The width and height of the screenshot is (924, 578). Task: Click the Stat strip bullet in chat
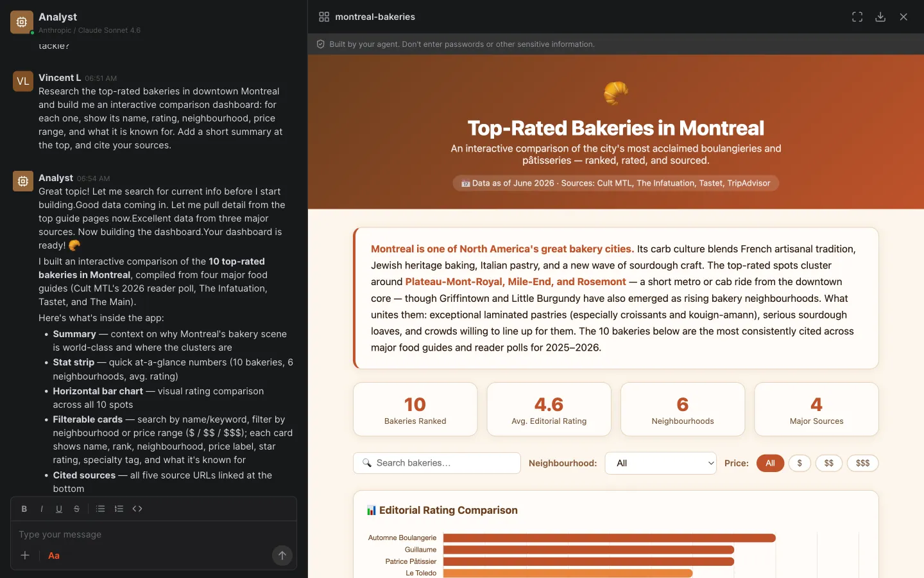[x=173, y=369]
